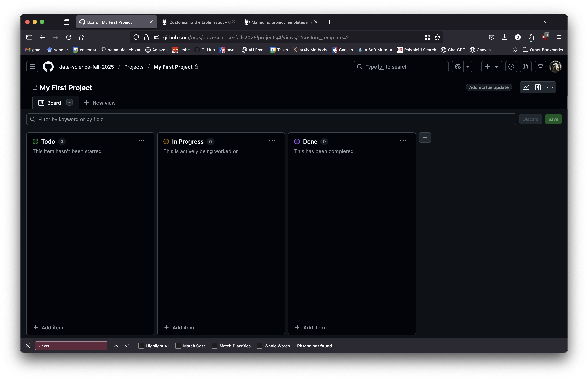
Task: Open the Create new plus menu
Action: point(492,67)
